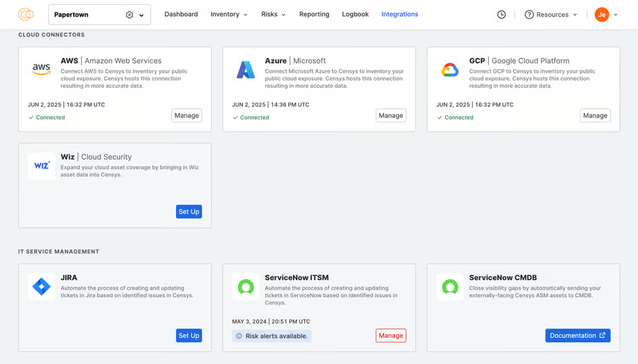Viewport: 638px width, 364px height.
Task: Click the Resources question mark icon
Action: (x=530, y=14)
